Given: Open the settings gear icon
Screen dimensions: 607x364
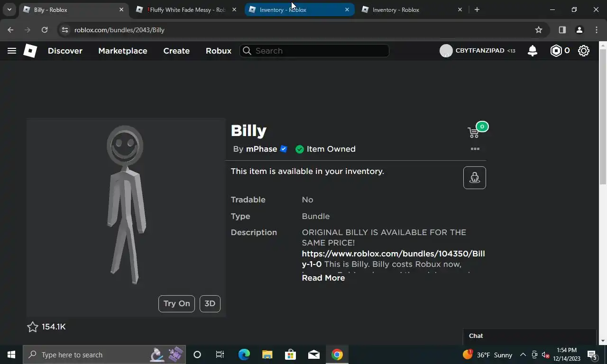Looking at the screenshot, I should (584, 51).
